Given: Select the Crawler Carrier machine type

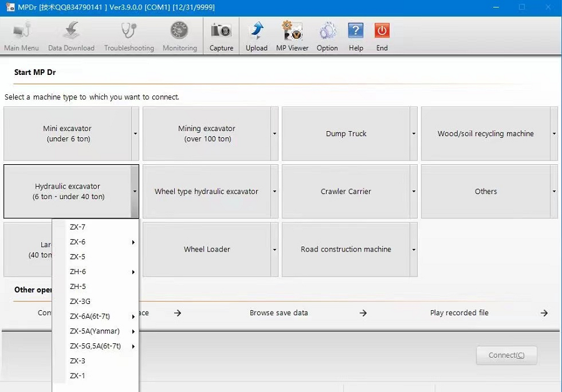Looking at the screenshot, I should pos(346,192).
